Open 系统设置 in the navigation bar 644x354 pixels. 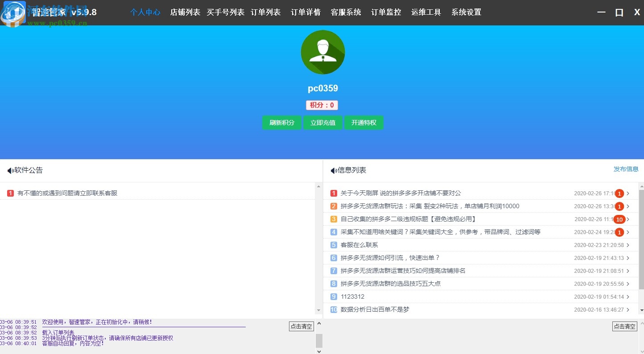pyautogui.click(x=466, y=12)
